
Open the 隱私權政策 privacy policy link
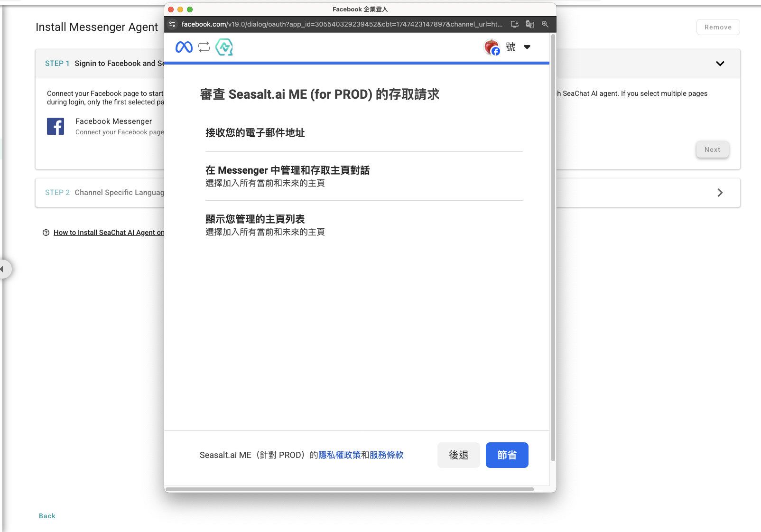(x=340, y=455)
